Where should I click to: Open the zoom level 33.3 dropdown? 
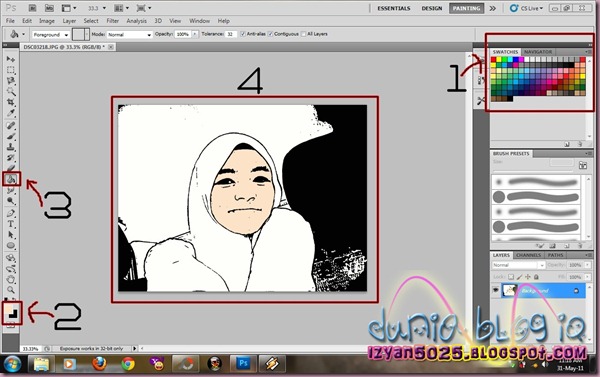click(x=104, y=8)
